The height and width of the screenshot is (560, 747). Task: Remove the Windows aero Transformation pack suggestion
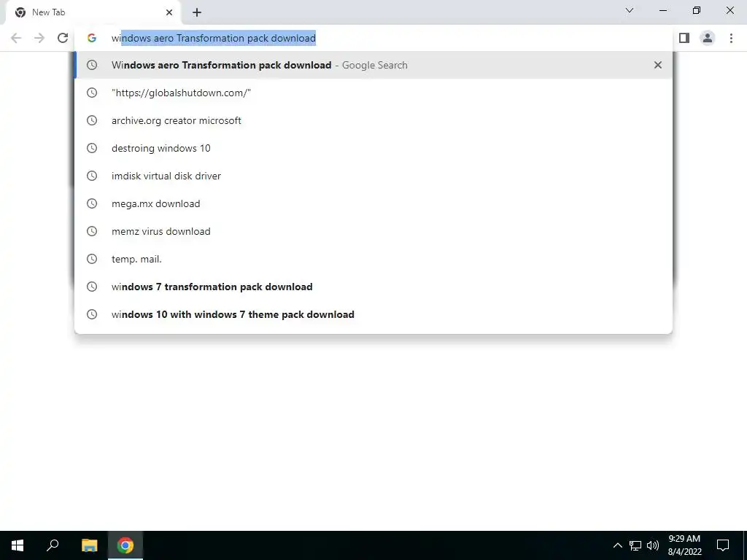(658, 65)
